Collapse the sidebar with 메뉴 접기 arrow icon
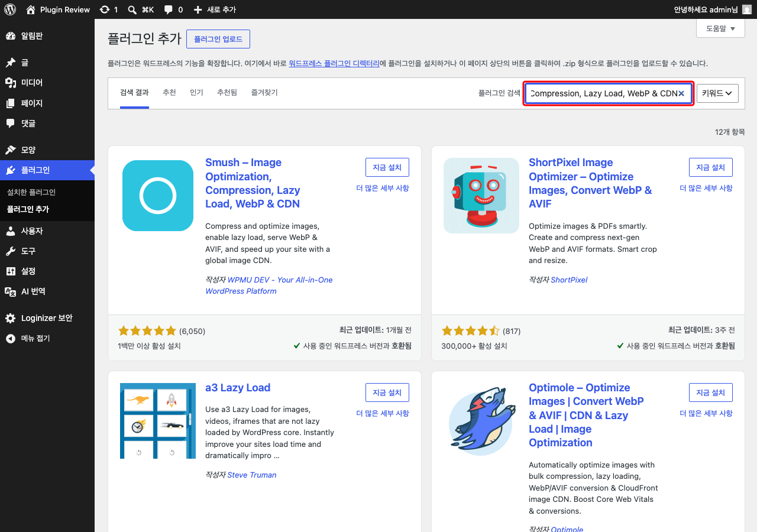 tap(11, 339)
